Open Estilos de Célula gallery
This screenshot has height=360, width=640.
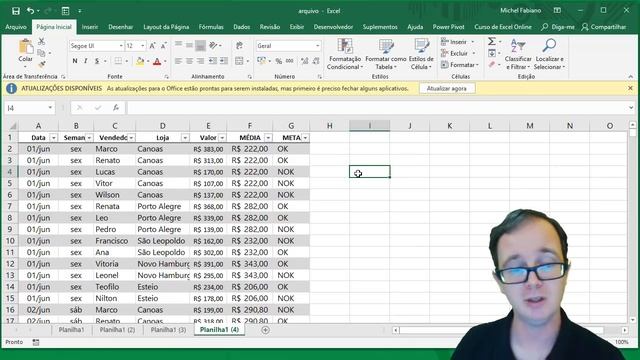(x=421, y=54)
